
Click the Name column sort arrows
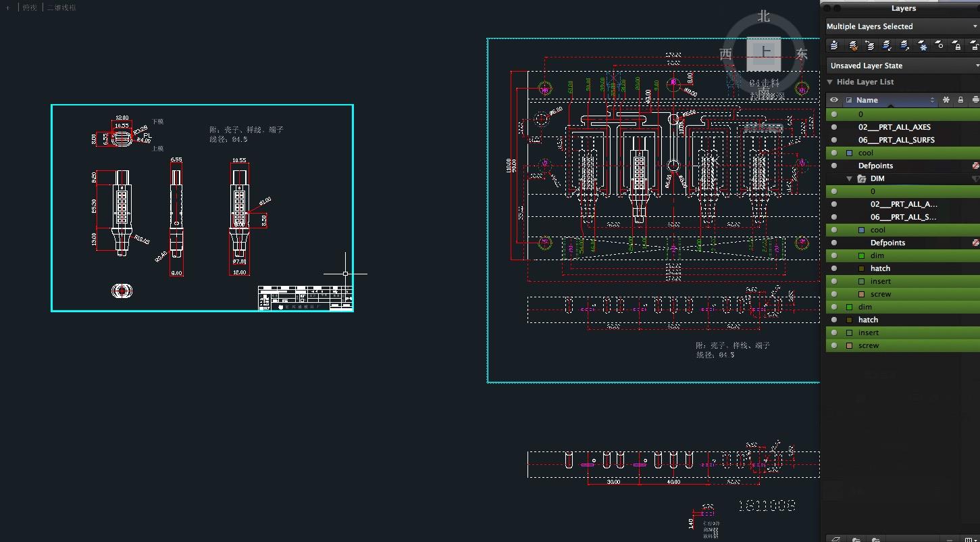tap(932, 100)
